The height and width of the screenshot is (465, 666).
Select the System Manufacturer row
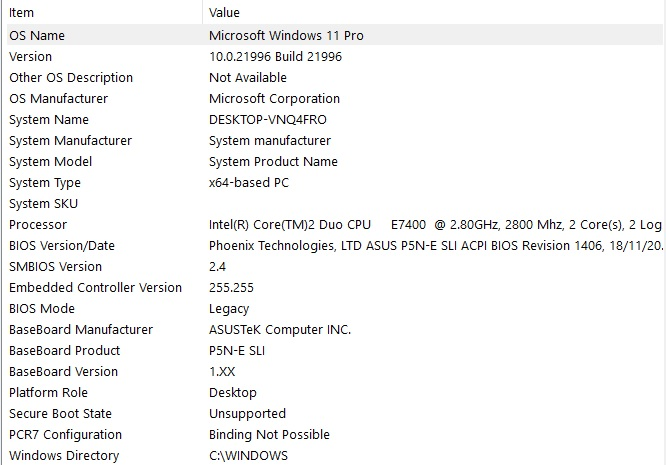coord(335,141)
